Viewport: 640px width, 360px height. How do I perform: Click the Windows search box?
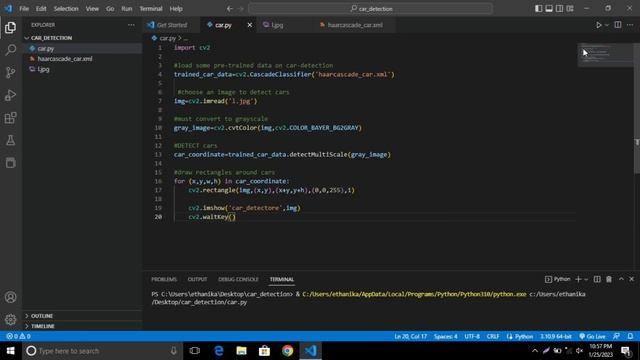tap(102, 351)
